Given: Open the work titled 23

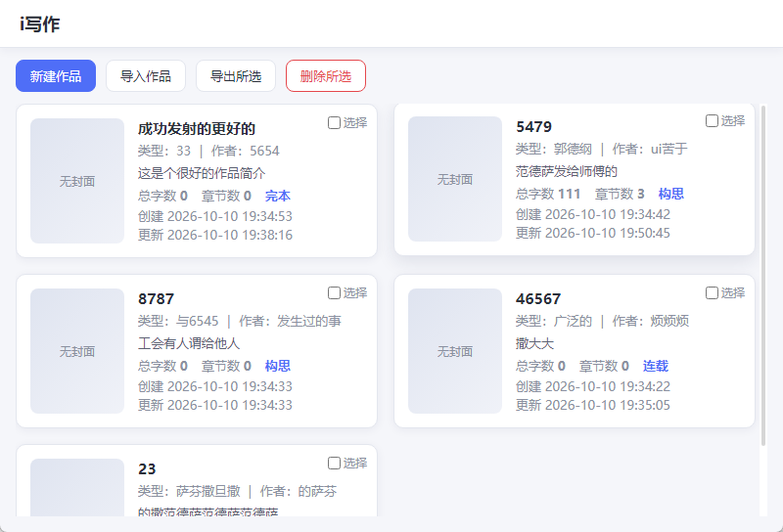Looking at the screenshot, I should [148, 469].
